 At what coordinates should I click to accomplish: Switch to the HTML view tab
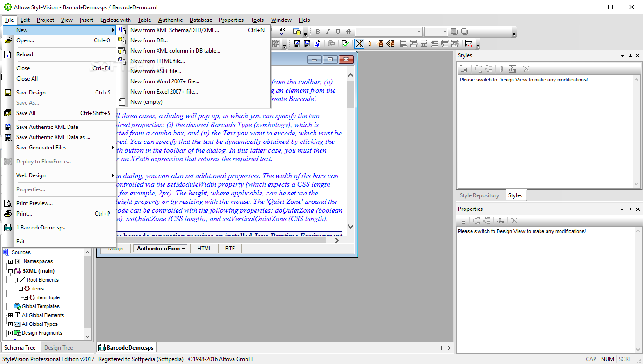(205, 249)
